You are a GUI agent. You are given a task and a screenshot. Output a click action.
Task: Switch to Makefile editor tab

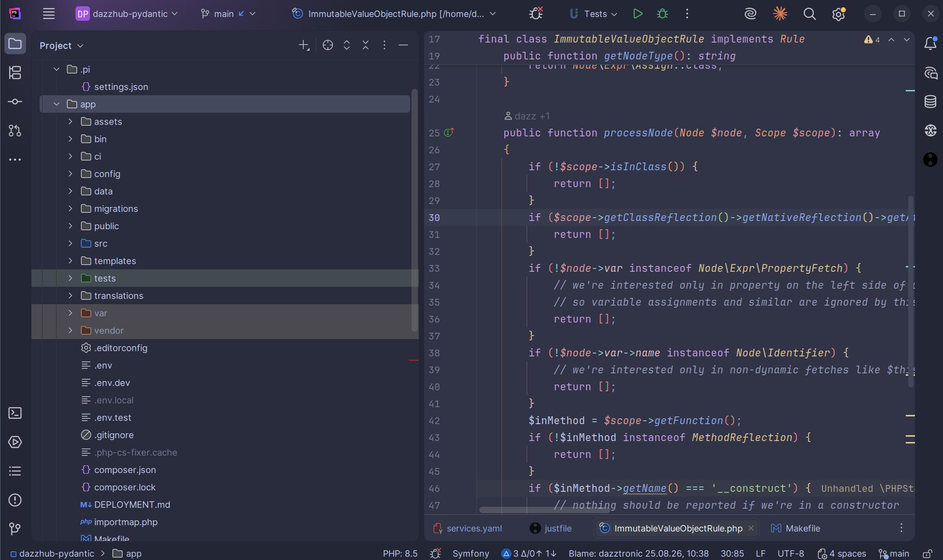[796, 528]
